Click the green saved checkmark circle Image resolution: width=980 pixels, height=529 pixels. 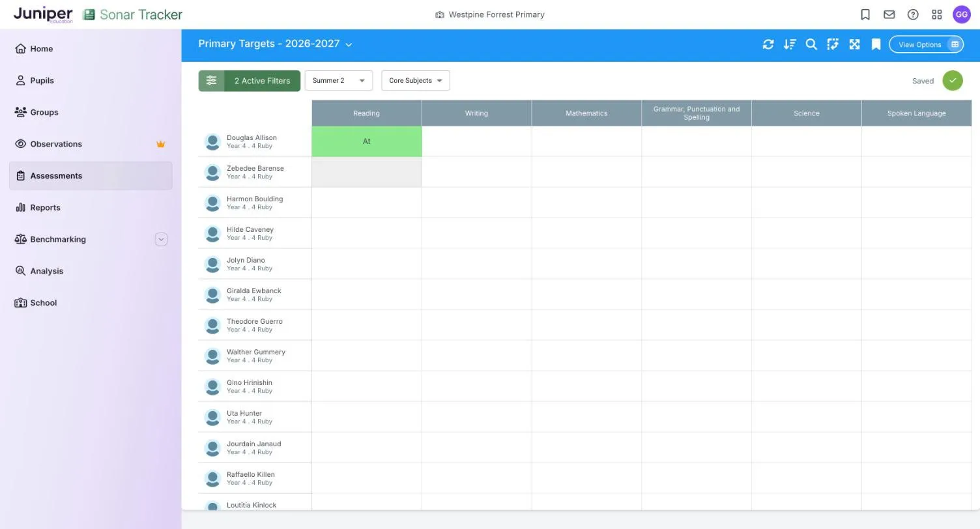click(953, 81)
